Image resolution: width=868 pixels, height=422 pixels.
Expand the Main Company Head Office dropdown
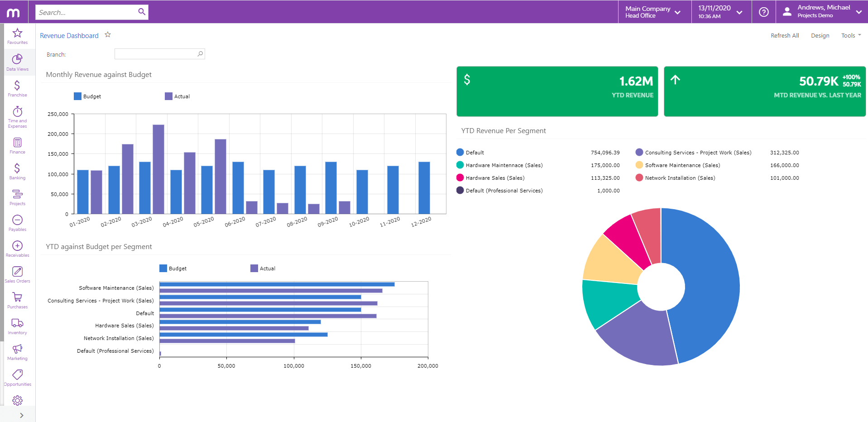[653, 12]
